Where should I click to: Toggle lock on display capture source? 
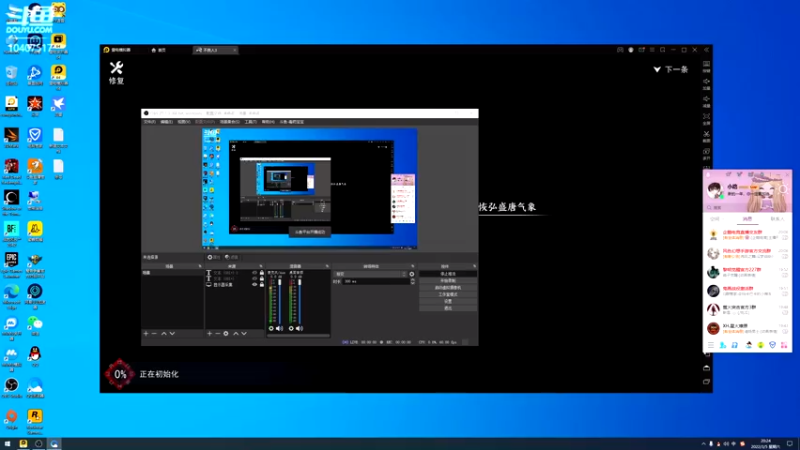pos(262,285)
